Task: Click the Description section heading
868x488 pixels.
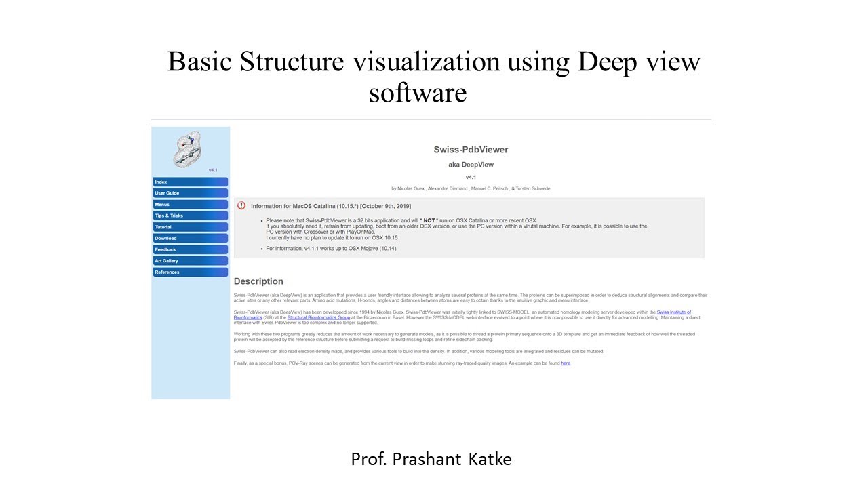Action: click(258, 281)
